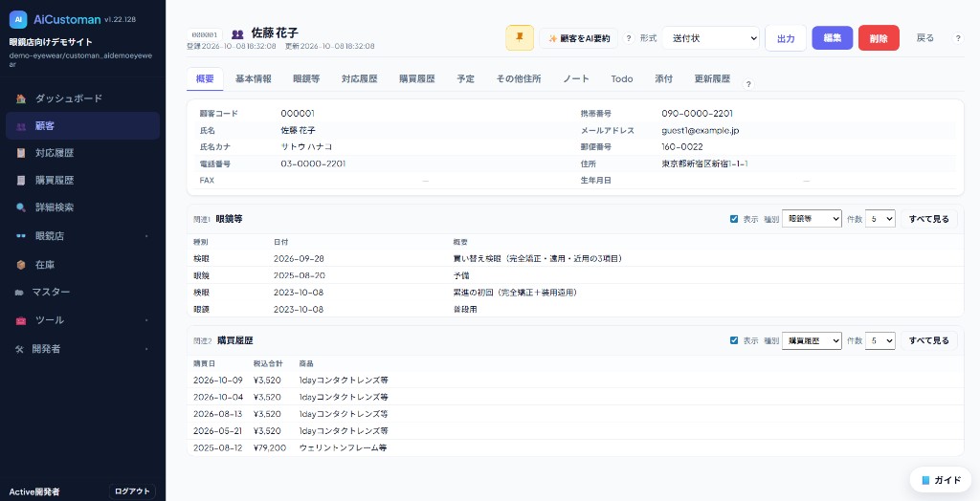The height and width of the screenshot is (501, 980).
Task: Open 在庫 in the sidebar
Action: [x=83, y=265]
